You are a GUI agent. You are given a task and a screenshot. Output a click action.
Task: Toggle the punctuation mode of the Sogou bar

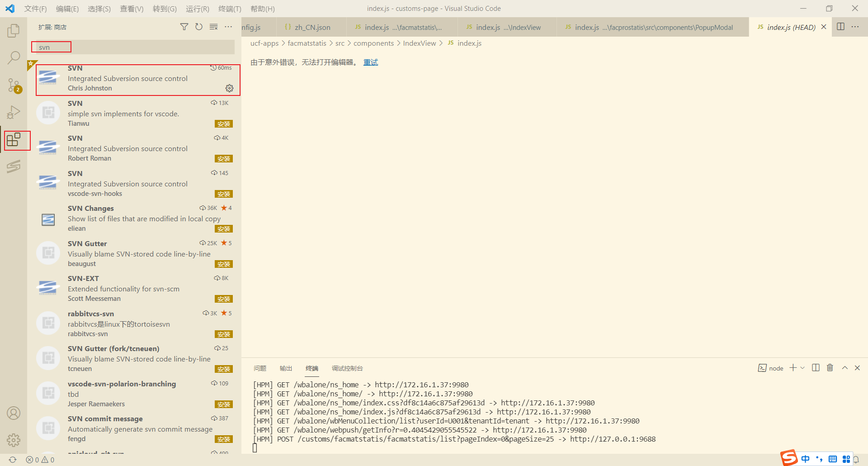coord(819,459)
